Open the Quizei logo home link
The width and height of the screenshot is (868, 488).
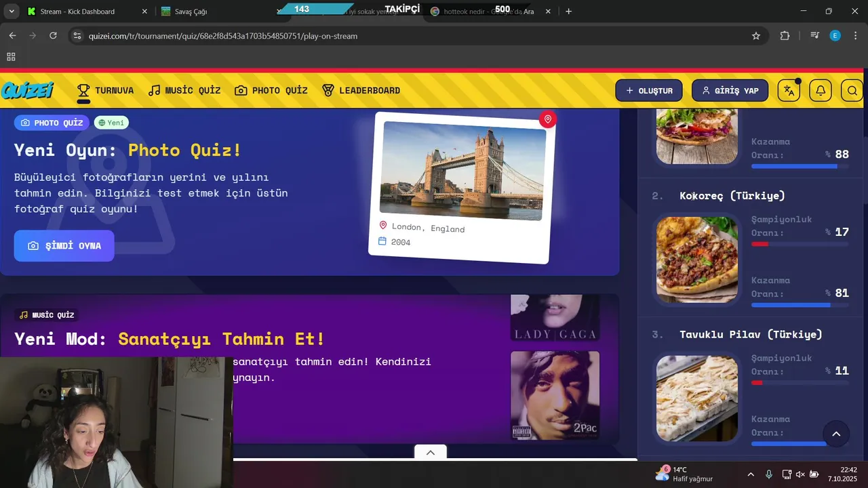[x=27, y=90]
